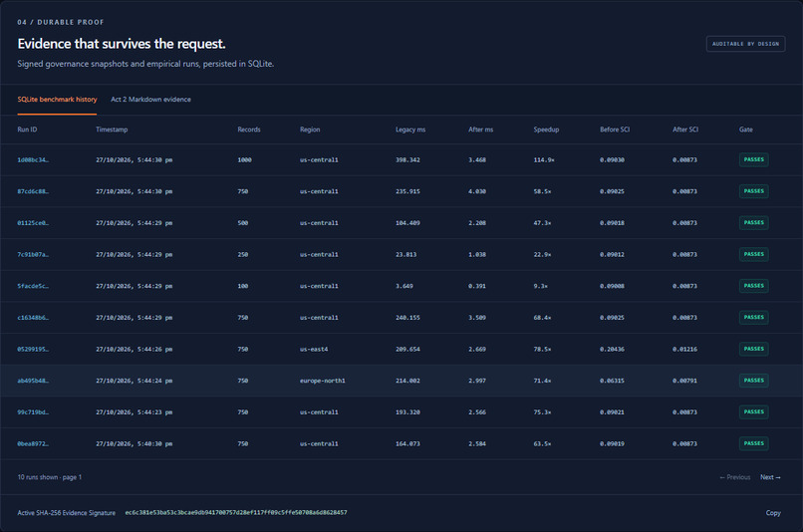This screenshot has height=532, width=803.
Task: Select the 250 records cell
Action: coord(243,254)
